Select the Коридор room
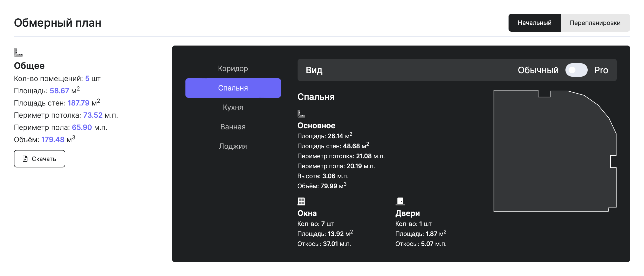Viewport: 644px width, 276px height. click(233, 69)
